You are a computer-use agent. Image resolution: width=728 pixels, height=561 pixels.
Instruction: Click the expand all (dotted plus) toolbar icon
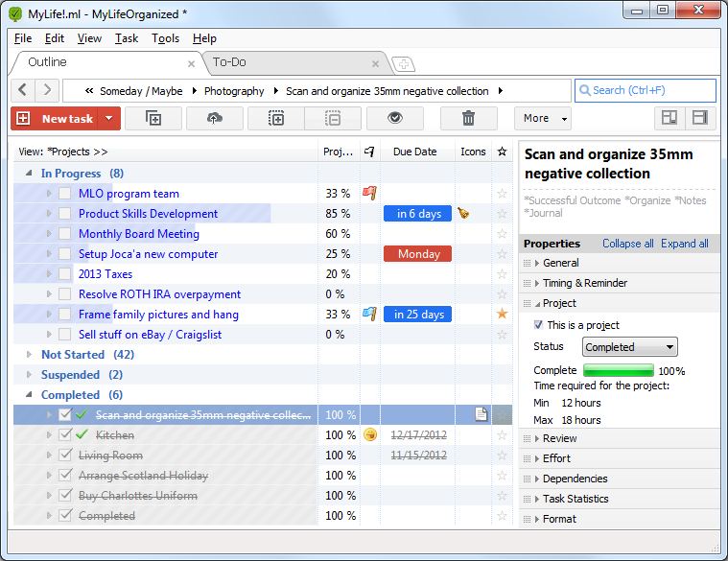276,119
